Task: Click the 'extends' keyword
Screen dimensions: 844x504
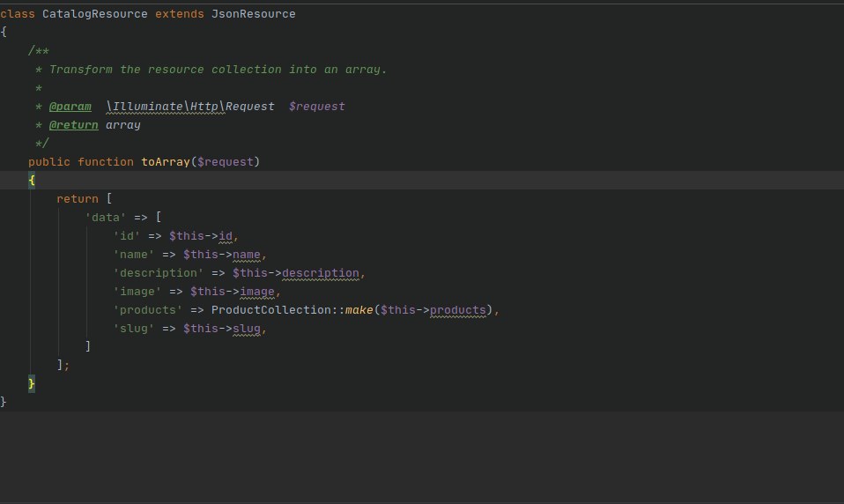Action: (x=179, y=14)
